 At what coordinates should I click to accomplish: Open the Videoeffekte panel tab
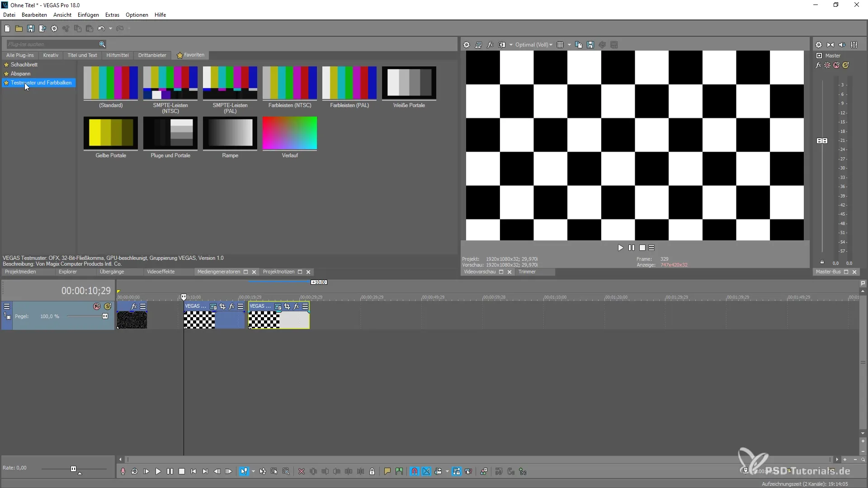point(160,272)
